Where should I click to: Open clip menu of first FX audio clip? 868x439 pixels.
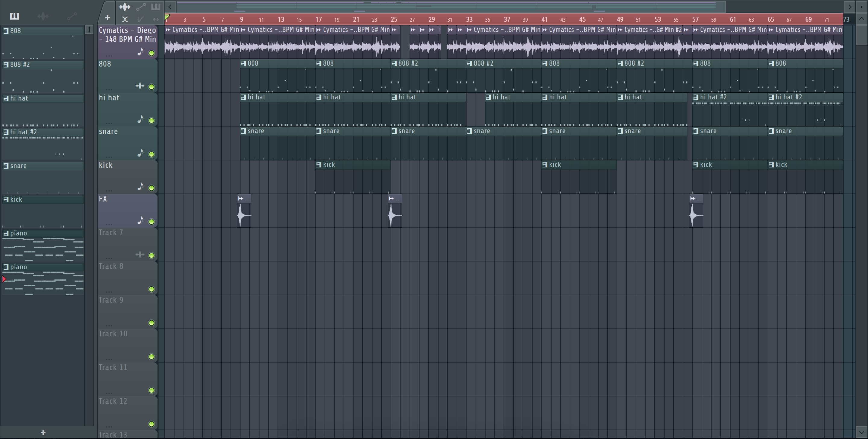point(241,199)
